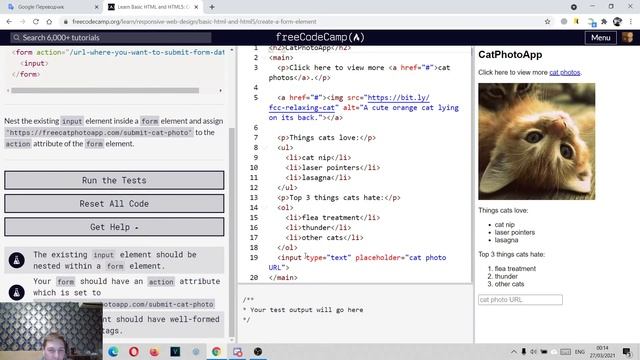The image size is (640, 360).
Task: Switch the ENG keyboard language
Action: coord(580,351)
